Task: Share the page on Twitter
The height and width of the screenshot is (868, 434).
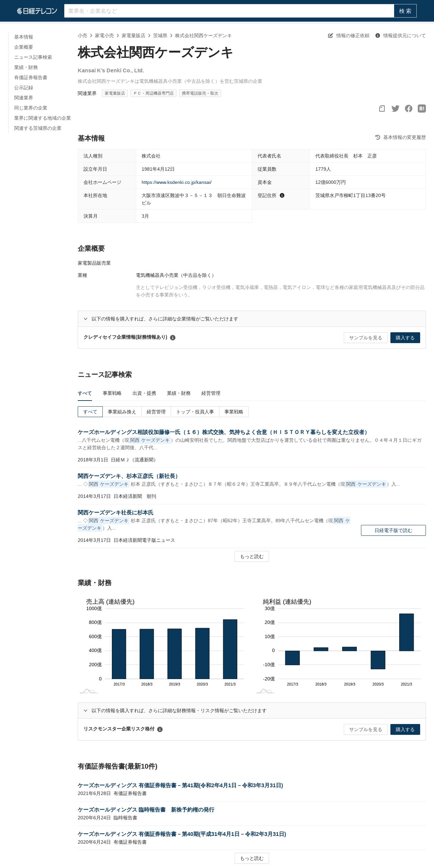Action: pyautogui.click(x=395, y=108)
